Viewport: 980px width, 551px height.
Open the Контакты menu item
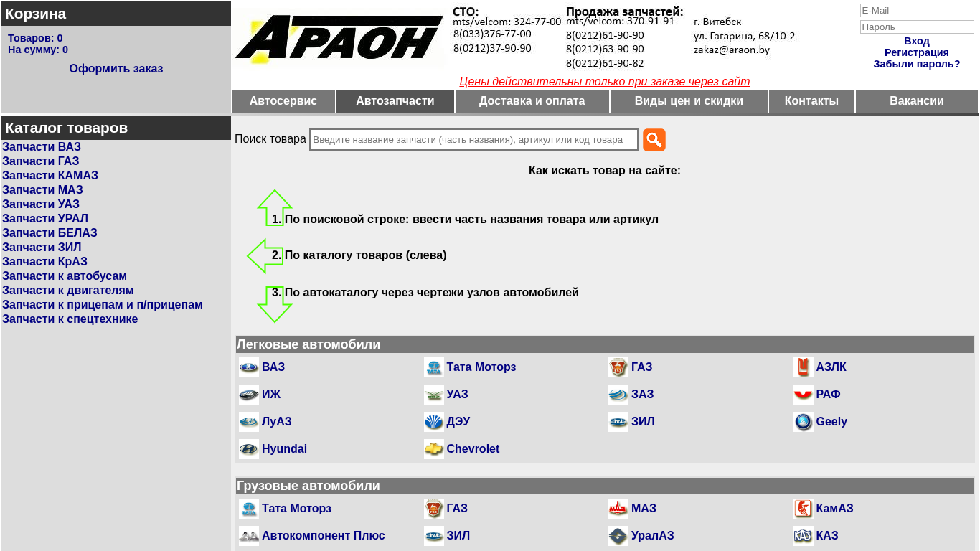pyautogui.click(x=811, y=101)
